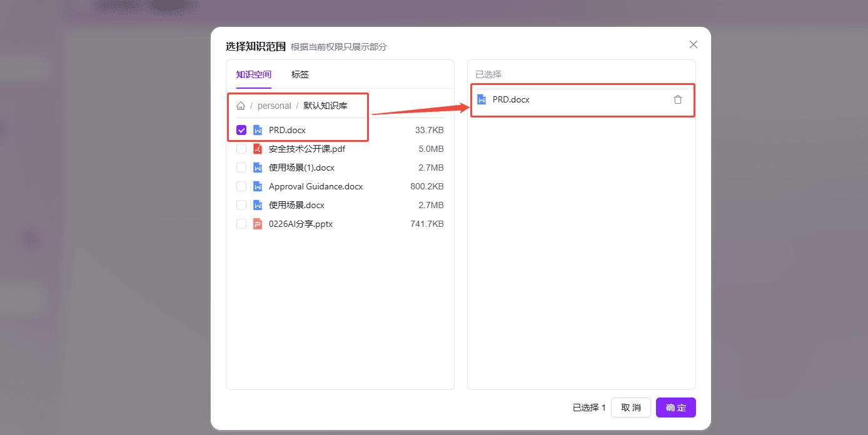Click the 选择知识范围 dialog title
The height and width of the screenshot is (435, 868).
(256, 46)
